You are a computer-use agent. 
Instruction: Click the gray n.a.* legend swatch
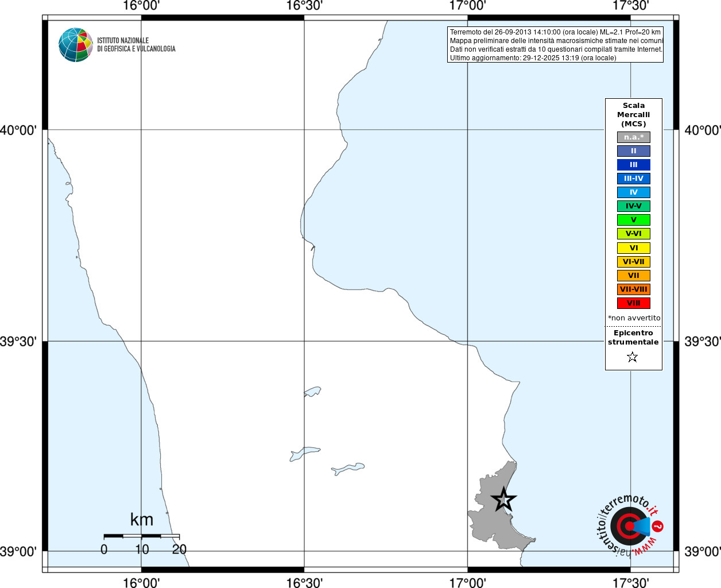634,137
